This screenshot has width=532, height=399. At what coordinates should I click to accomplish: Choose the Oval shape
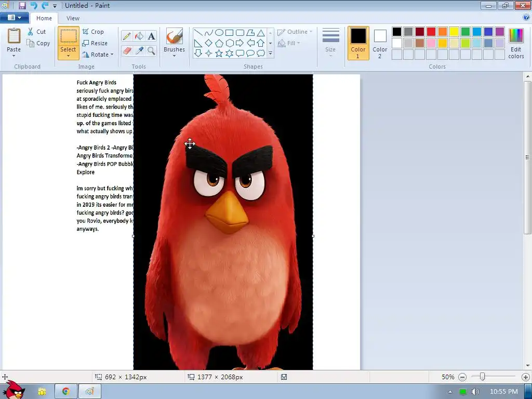tap(219, 33)
